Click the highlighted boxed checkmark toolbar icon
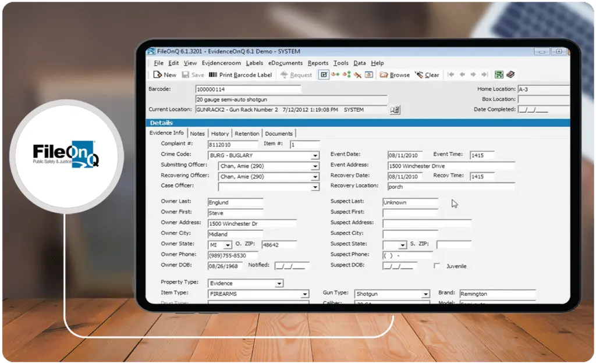Screen dimensions: 596x364 (x=324, y=75)
